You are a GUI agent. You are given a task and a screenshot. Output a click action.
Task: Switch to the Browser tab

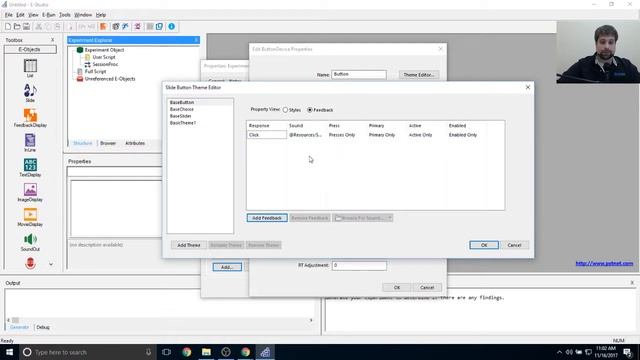(108, 143)
